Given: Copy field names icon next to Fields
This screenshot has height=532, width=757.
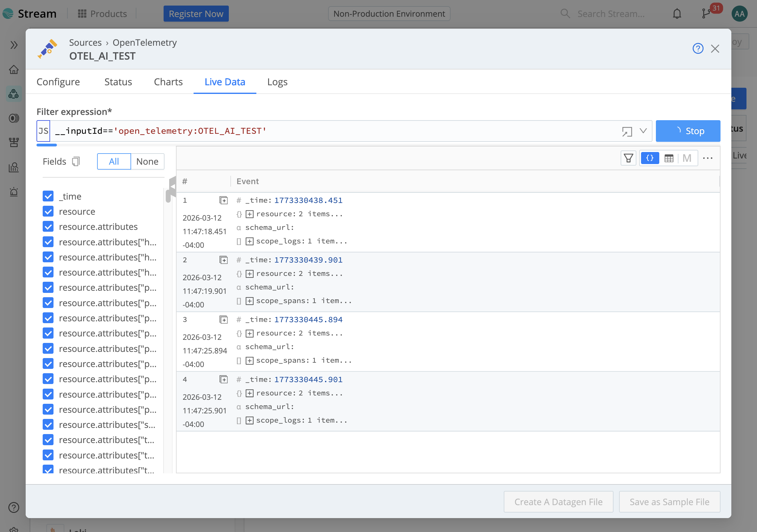Looking at the screenshot, I should [x=76, y=161].
